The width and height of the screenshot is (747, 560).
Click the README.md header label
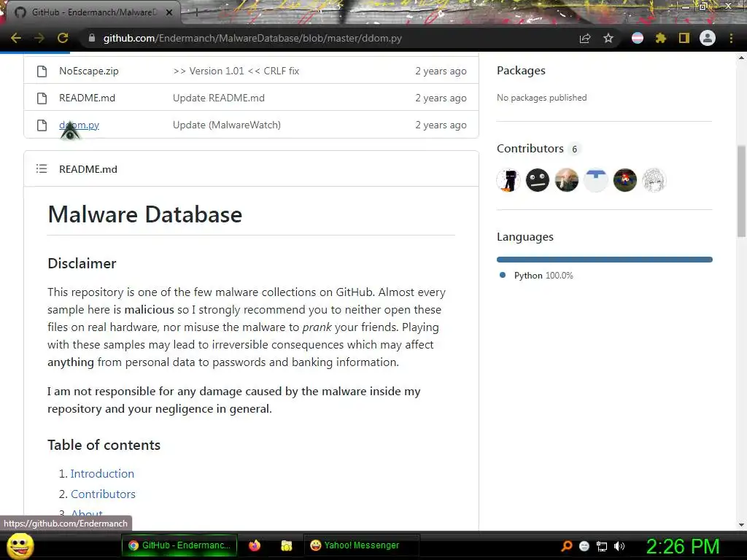(x=88, y=169)
